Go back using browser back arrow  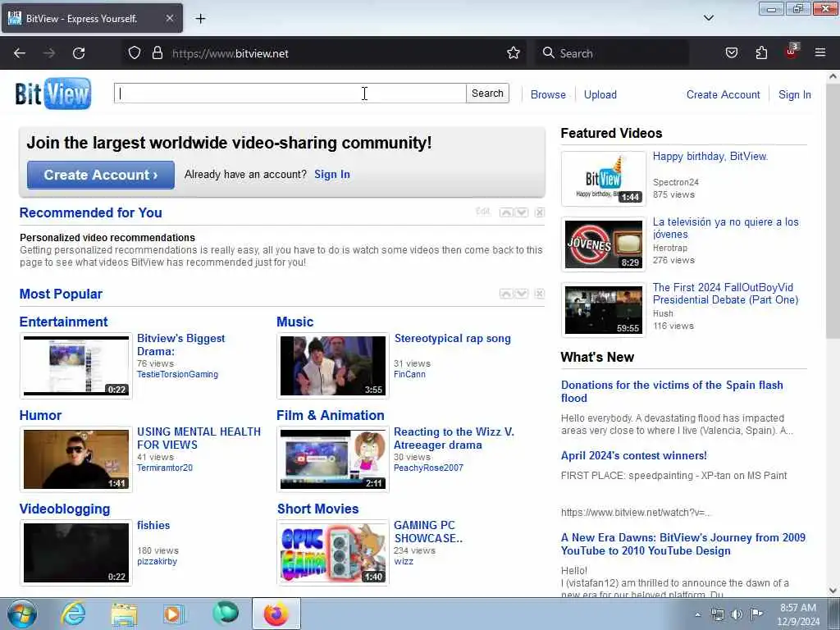(x=20, y=53)
